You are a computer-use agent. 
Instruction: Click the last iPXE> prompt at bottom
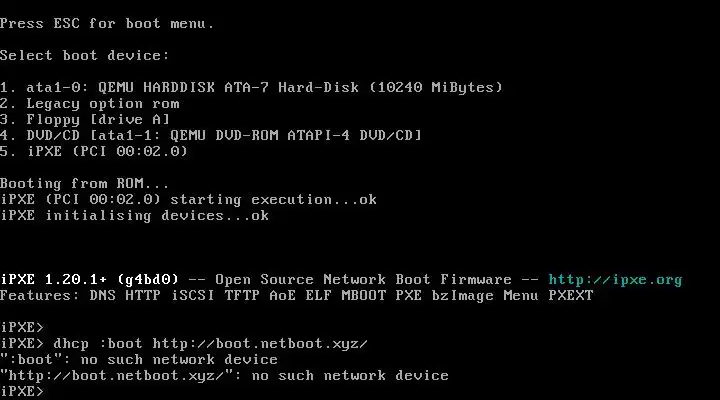click(22, 391)
